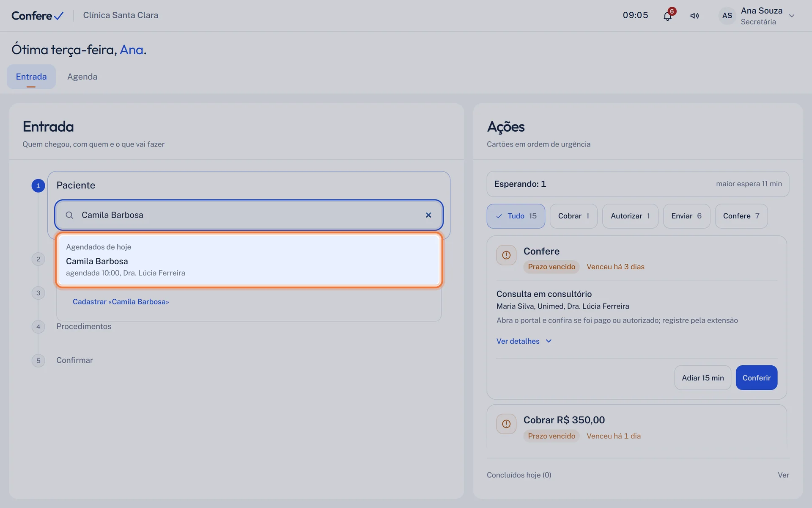Viewport: 812px width, 508px height.
Task: Toggle the sound speaker icon
Action: [x=694, y=16]
